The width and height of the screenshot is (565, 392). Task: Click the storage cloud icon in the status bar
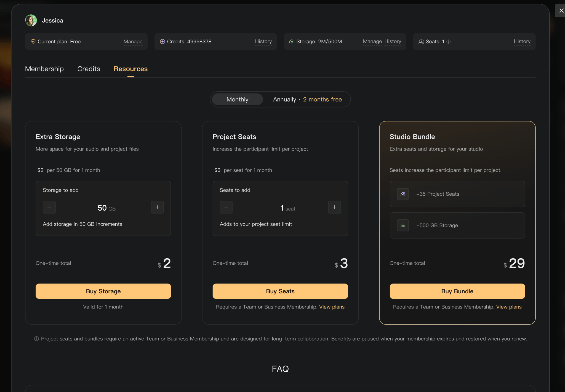(x=292, y=42)
